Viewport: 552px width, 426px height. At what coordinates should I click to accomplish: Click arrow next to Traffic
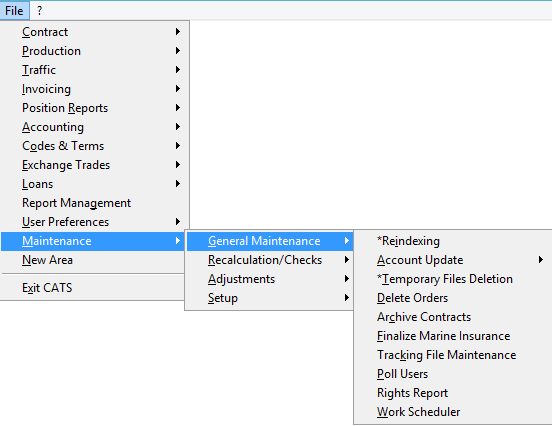[178, 70]
